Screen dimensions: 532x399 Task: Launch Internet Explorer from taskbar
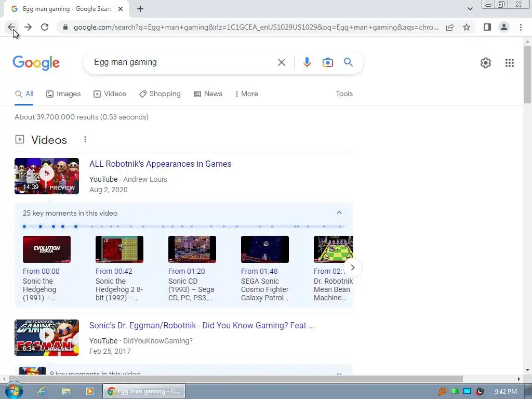pyautogui.click(x=42, y=391)
